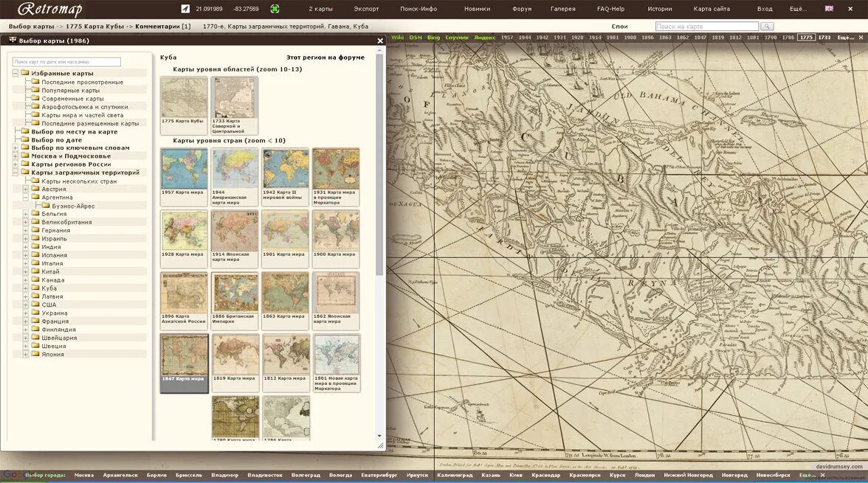Switch to the OSM layer
Screen dimensions: 868x483
(416, 38)
